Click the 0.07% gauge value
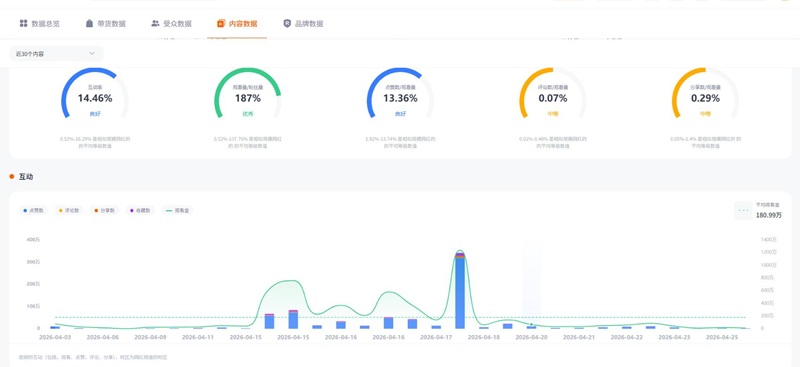 (553, 98)
